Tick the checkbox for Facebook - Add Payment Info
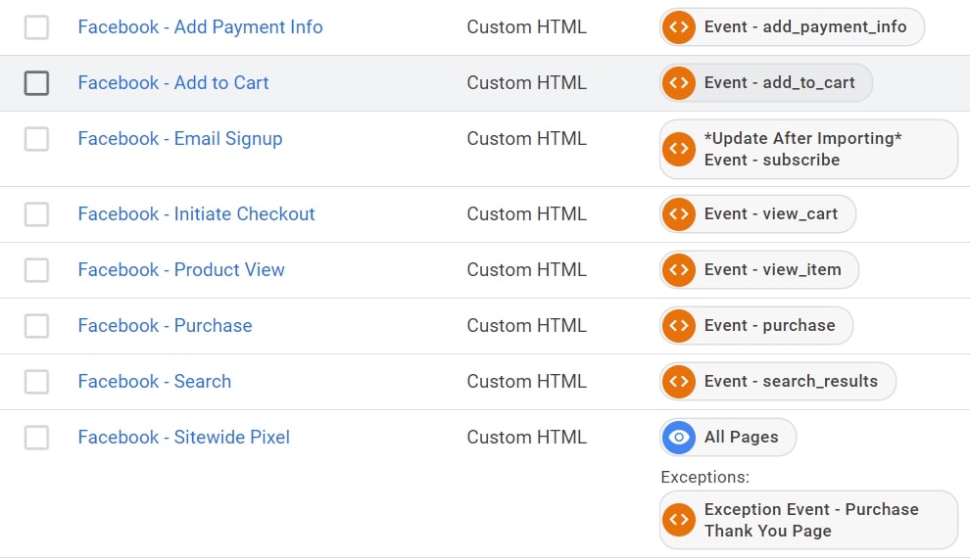This screenshot has height=560, width=970. pyautogui.click(x=36, y=27)
